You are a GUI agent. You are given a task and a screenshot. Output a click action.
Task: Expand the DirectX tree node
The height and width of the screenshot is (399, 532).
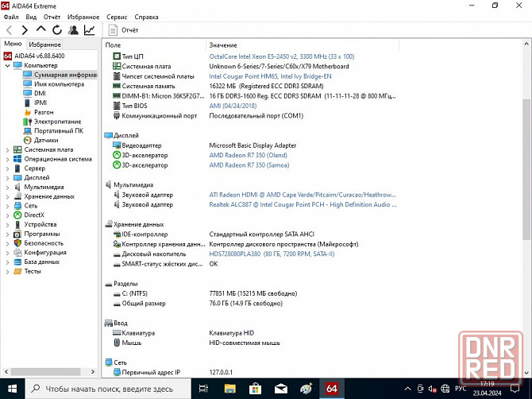coord(7,215)
